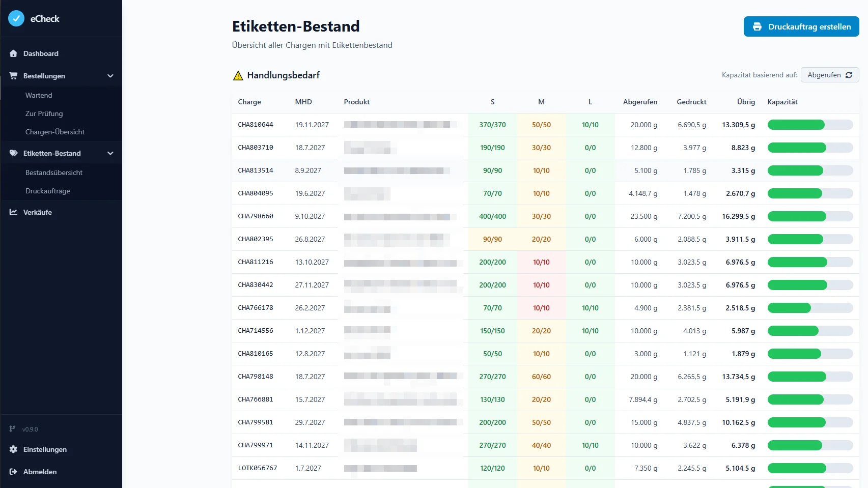Click the version v0.9.0 branch icon
The width and height of the screenshot is (868, 488).
pyautogui.click(x=12, y=429)
